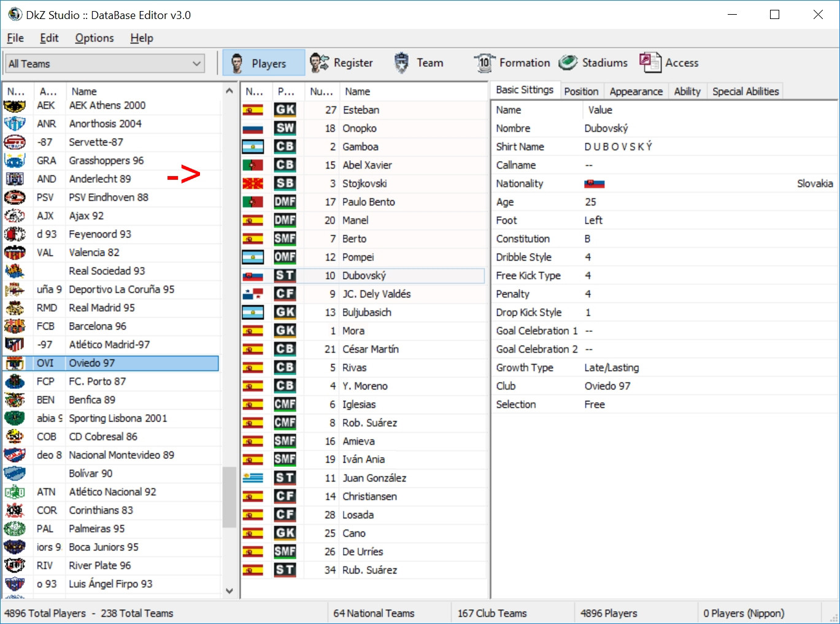The image size is (840, 624).
Task: Open the Access section
Action: (x=669, y=63)
